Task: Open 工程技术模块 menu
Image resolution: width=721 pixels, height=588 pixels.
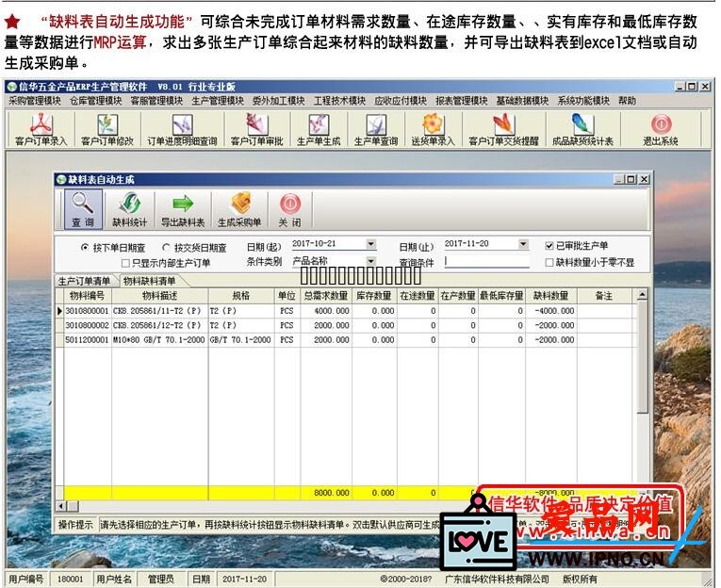Action: (x=339, y=101)
